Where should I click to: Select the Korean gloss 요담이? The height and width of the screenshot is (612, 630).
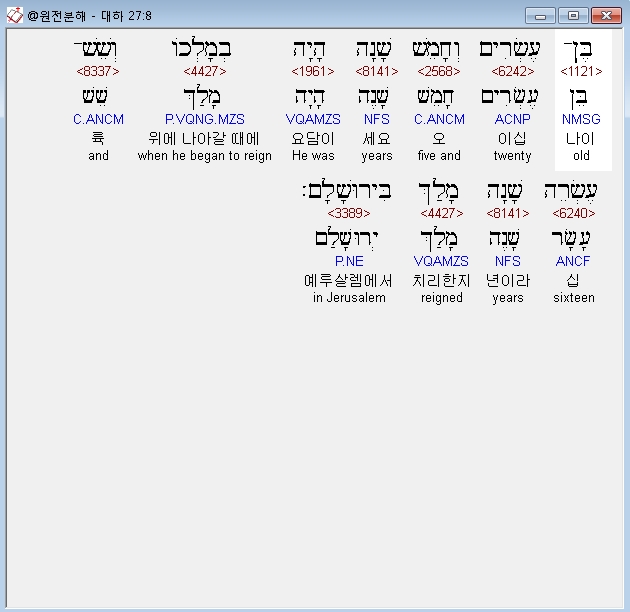tap(313, 139)
